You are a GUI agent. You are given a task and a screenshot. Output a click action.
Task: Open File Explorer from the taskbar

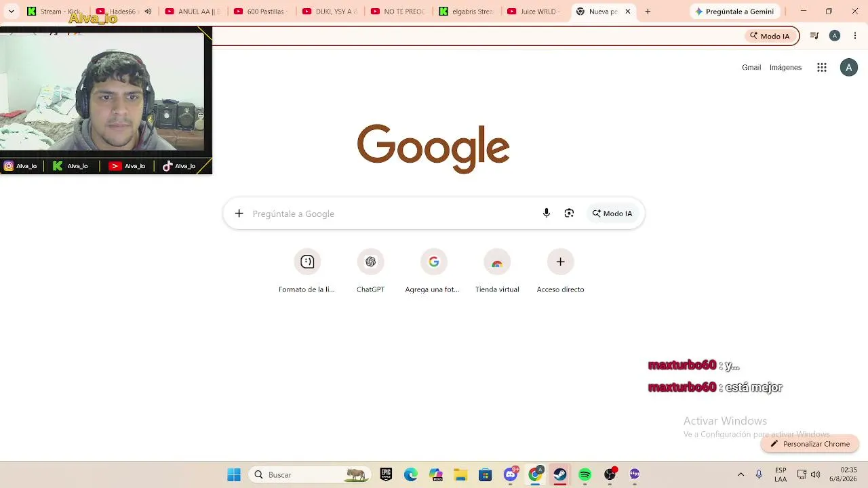[x=460, y=474]
